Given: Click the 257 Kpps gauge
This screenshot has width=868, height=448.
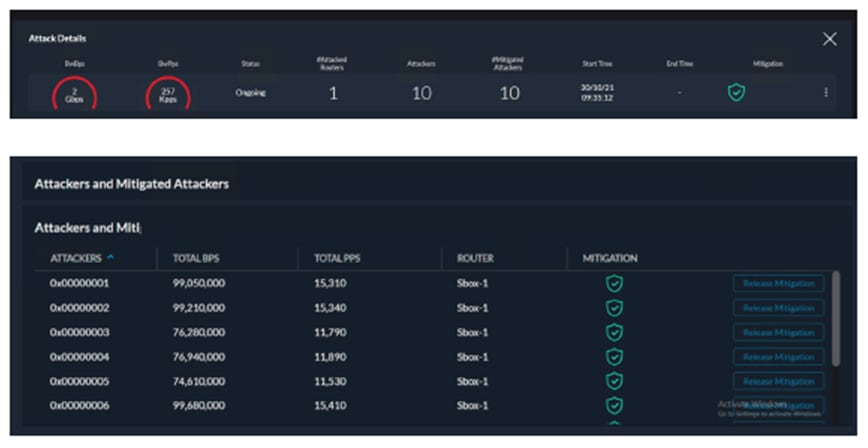Looking at the screenshot, I should pos(168,94).
